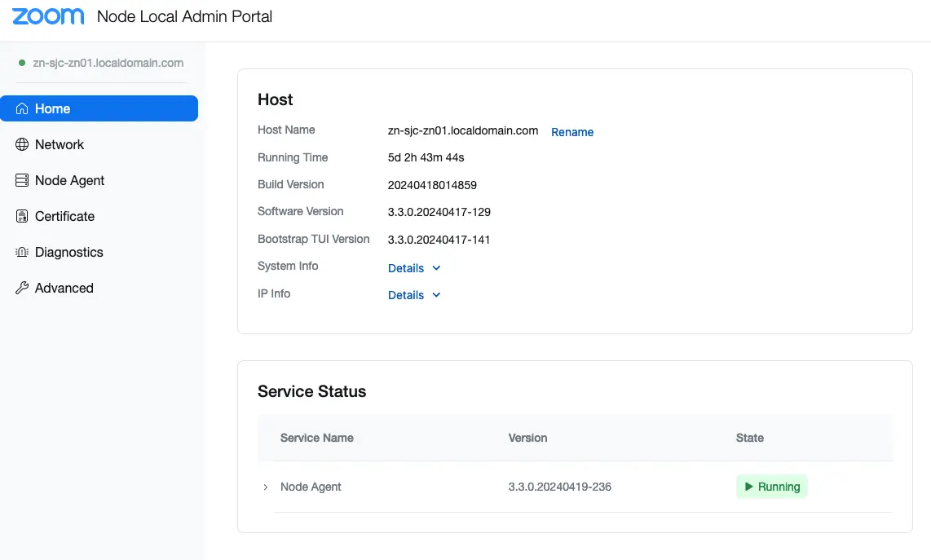931x560 pixels.
Task: Select the Node Agent service name
Action: [311, 487]
